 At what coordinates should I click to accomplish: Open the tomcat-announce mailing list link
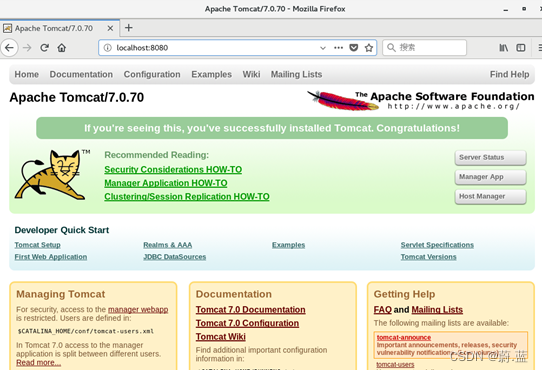pos(404,337)
